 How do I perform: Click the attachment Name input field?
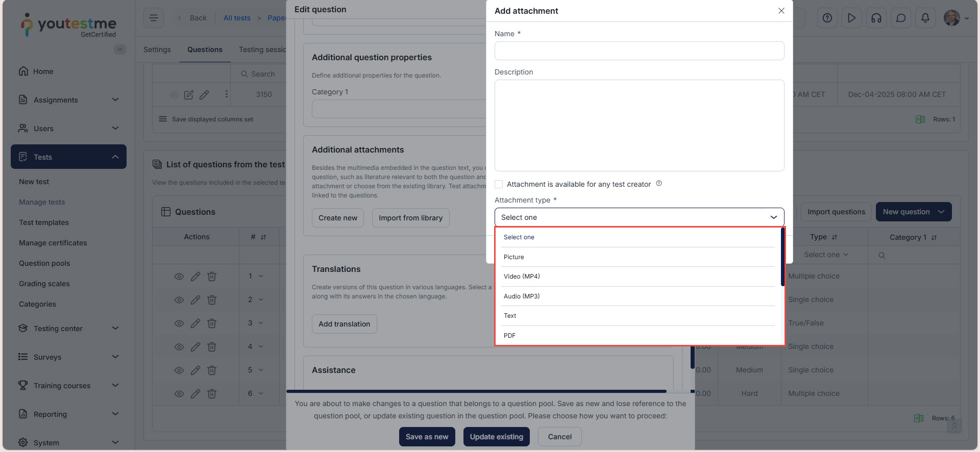point(639,51)
